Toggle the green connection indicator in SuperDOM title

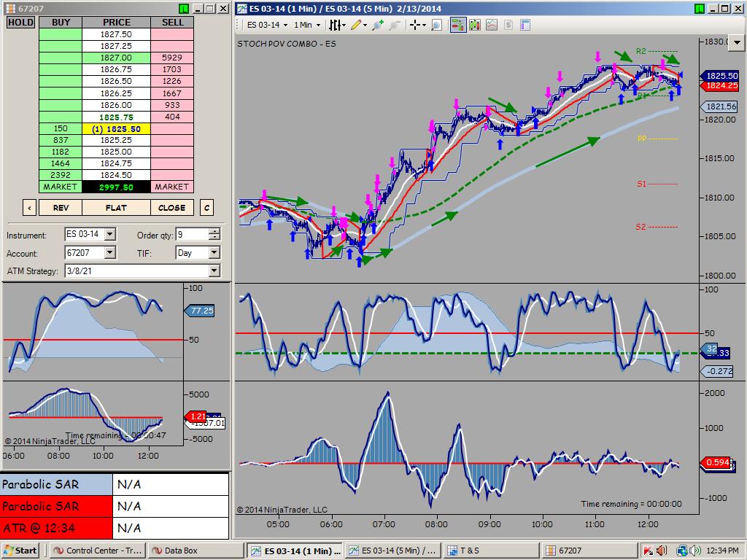(x=183, y=9)
